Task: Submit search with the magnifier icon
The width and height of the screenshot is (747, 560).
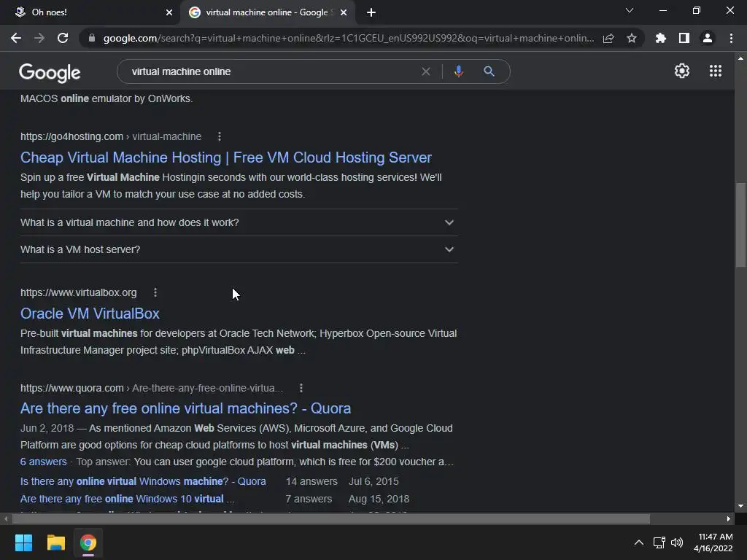Action: [x=489, y=71]
